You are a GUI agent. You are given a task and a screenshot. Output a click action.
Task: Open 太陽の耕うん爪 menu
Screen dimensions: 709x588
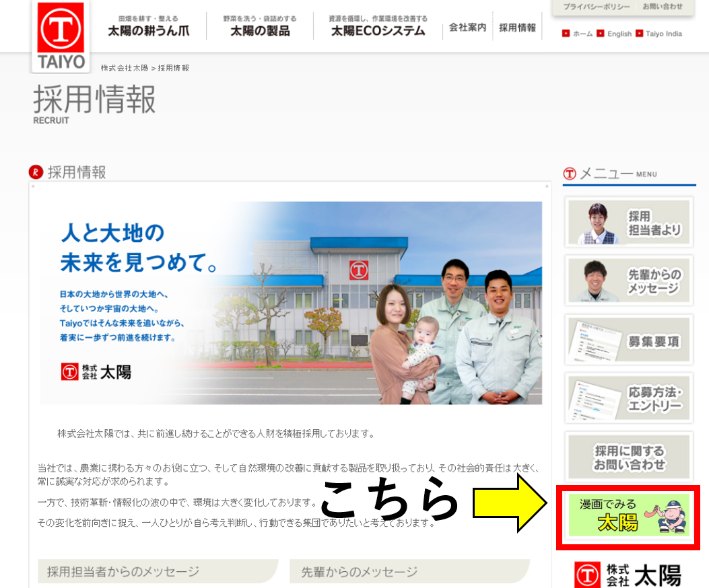[148, 26]
